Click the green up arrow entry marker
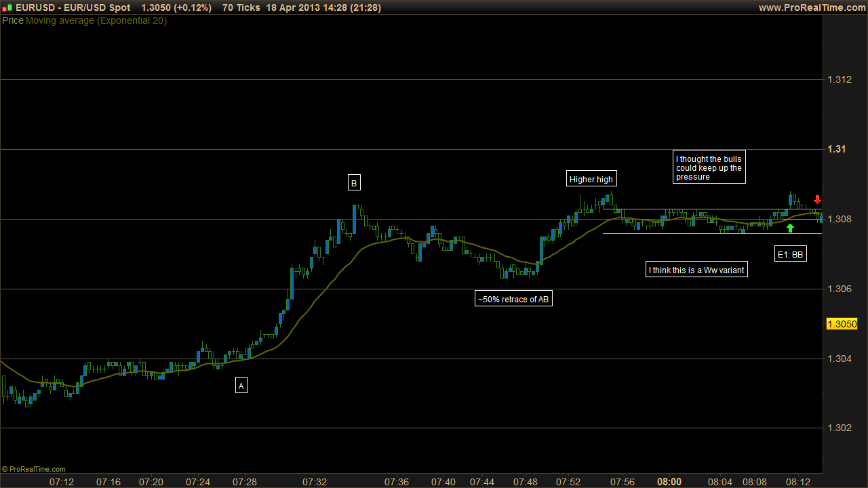868x488 pixels. coord(790,228)
